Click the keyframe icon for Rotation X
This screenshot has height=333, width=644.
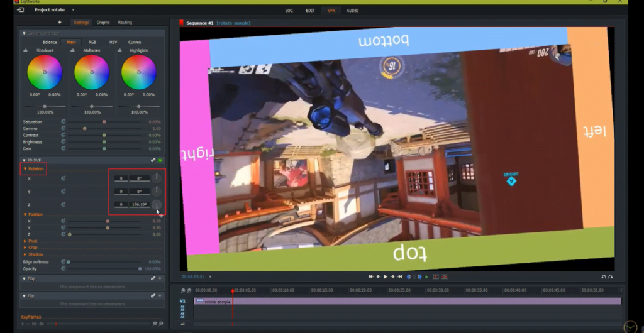point(64,178)
